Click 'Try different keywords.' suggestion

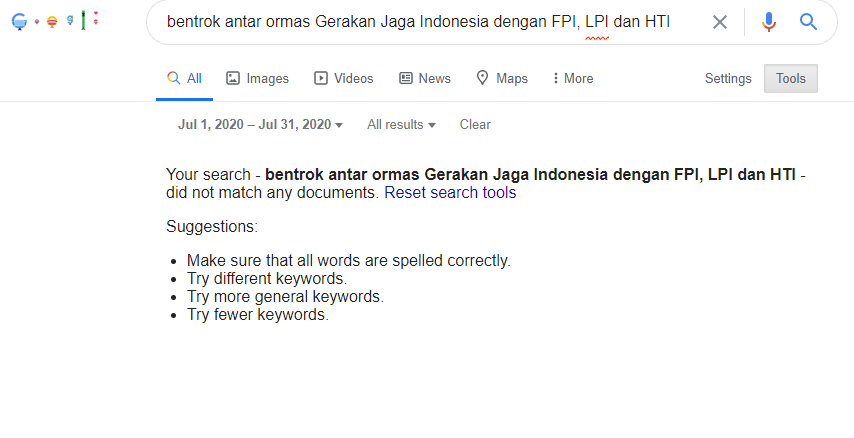point(267,279)
